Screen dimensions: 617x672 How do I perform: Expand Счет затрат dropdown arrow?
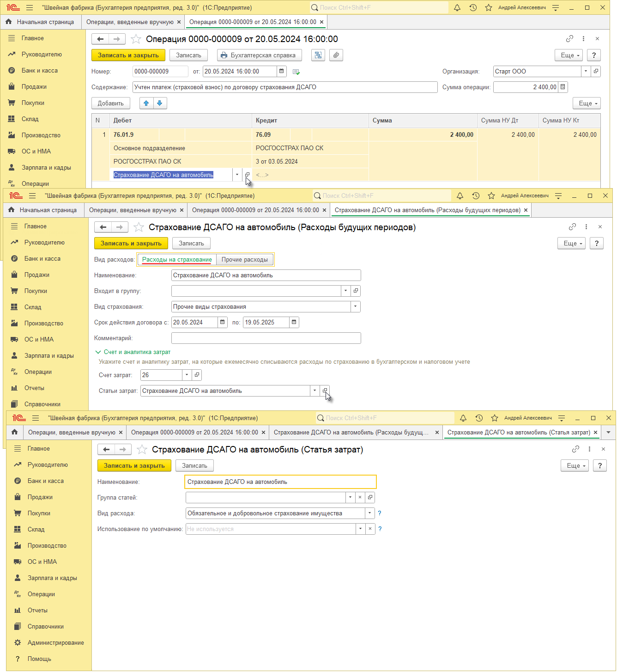click(187, 375)
